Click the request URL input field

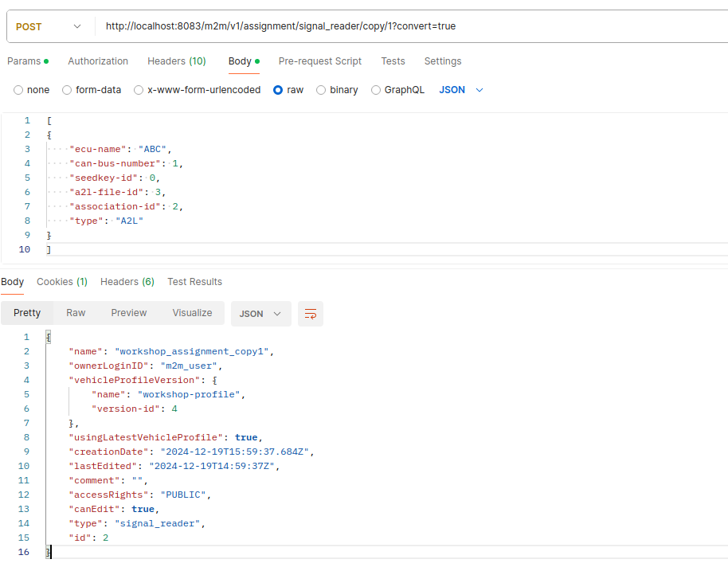pyautogui.click(x=398, y=26)
